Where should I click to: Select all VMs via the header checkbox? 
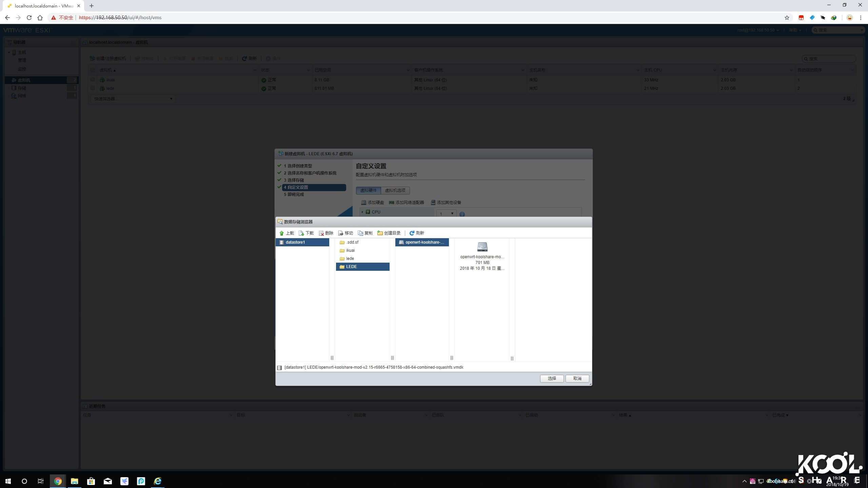[93, 70]
